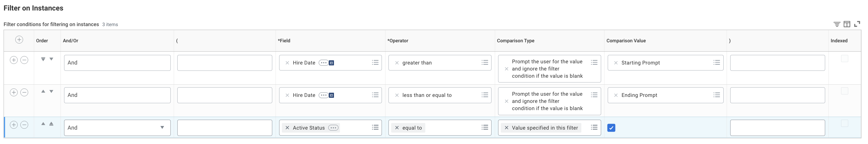Viewport: 868px width, 144px height.
Task: Click the open parenthesis field in the first row
Action: 224,63
